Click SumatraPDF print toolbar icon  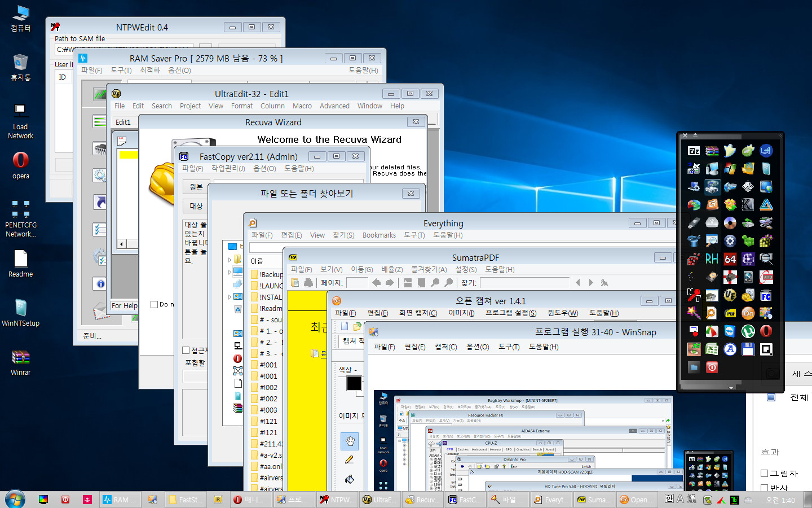pos(308,283)
